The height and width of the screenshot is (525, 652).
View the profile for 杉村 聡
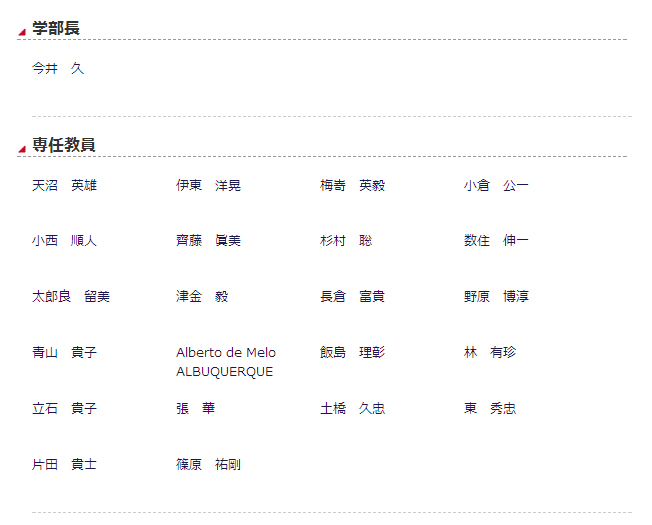346,241
